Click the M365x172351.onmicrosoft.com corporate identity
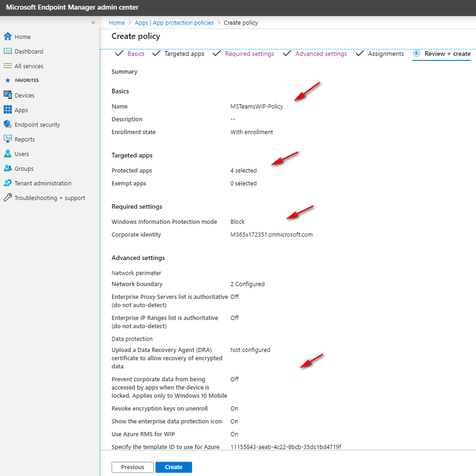The width and height of the screenshot is (476, 476). click(x=272, y=234)
